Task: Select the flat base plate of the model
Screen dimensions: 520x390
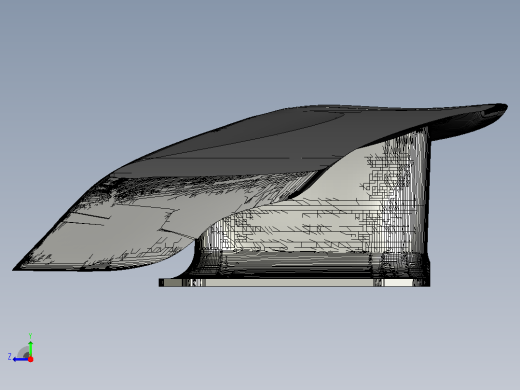Action: point(294,282)
